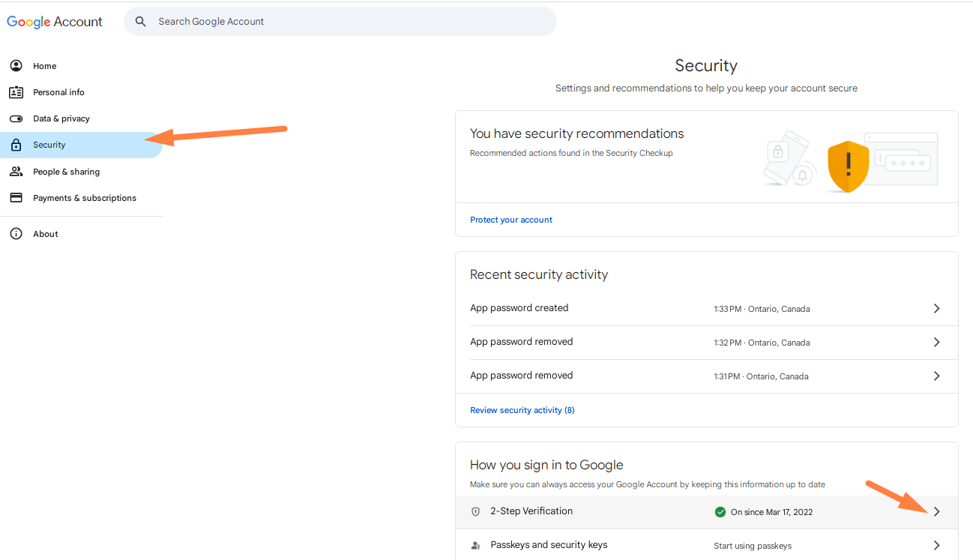Click the People & sharing icon

click(x=16, y=172)
